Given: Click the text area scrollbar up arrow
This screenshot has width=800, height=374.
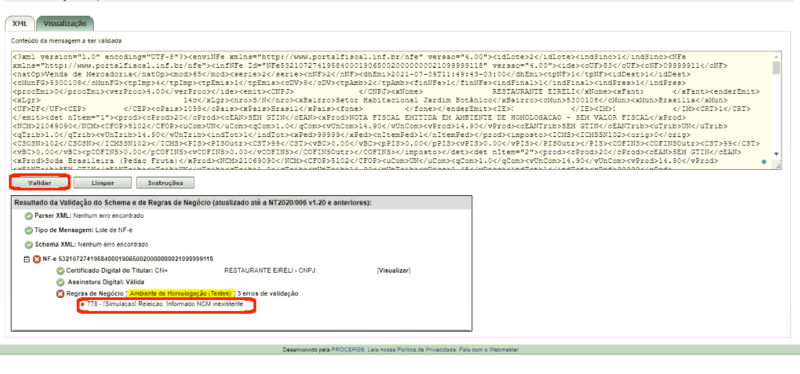Looking at the screenshot, I should (777, 56).
